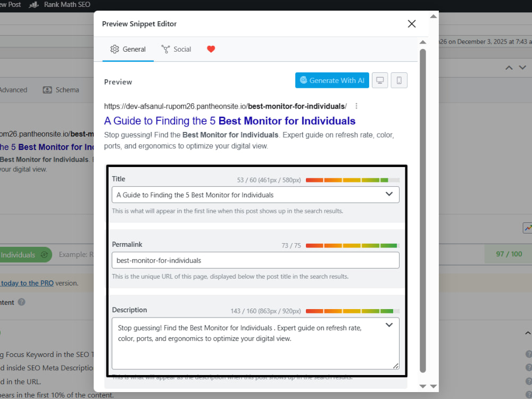The width and height of the screenshot is (532, 399).
Task: Click the modal's vertical scrollbar thumb
Action: tap(423, 211)
